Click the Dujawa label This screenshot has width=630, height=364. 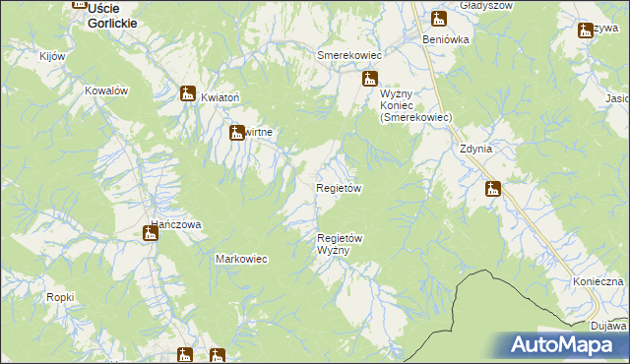(608, 326)
